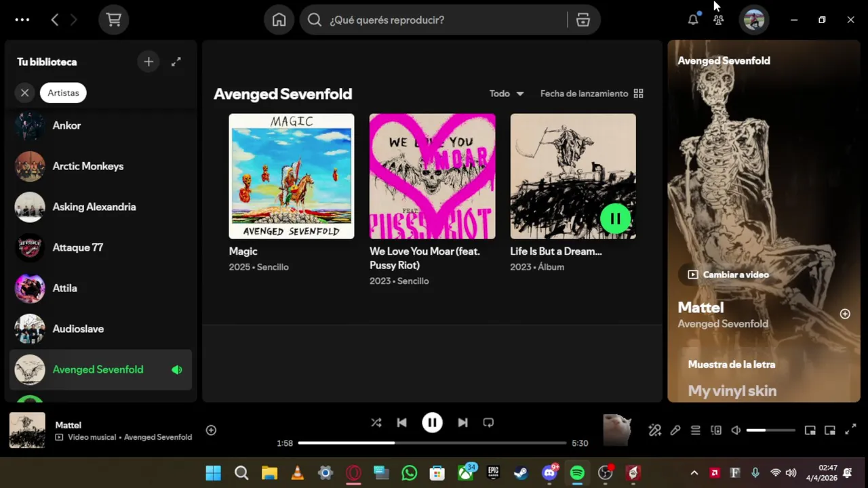This screenshot has height=488, width=868.
Task: Click Cambiar a video button
Action: click(728, 274)
